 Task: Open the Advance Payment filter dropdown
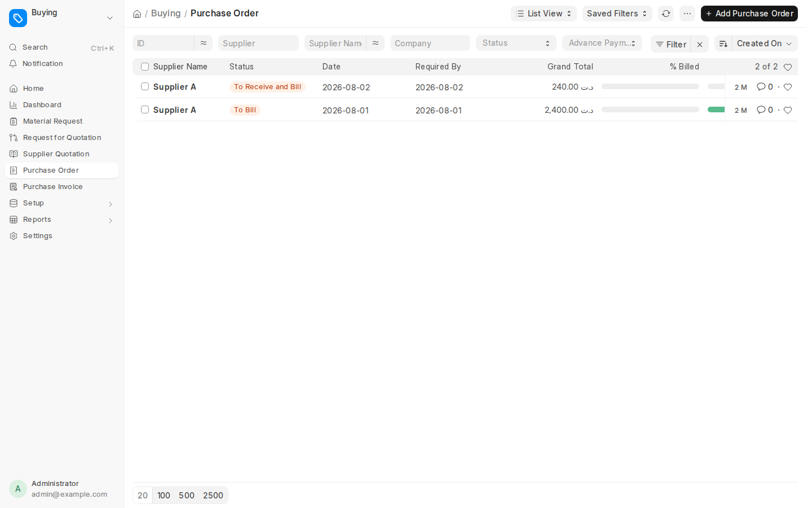coord(602,43)
